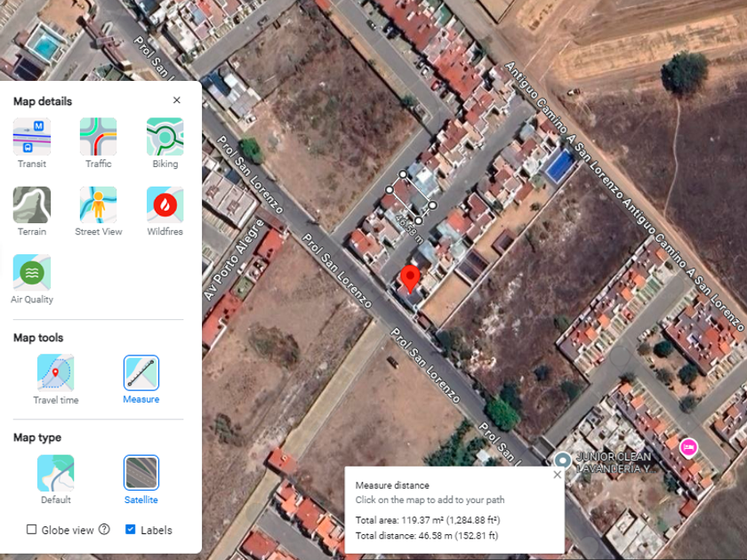This screenshot has width=747, height=560.
Task: Show the Biking layer
Action: click(x=165, y=137)
